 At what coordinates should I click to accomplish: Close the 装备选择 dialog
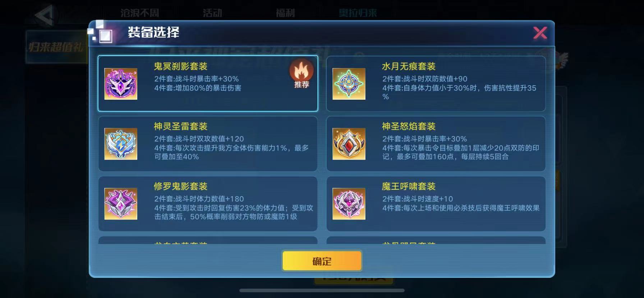pyautogui.click(x=540, y=33)
